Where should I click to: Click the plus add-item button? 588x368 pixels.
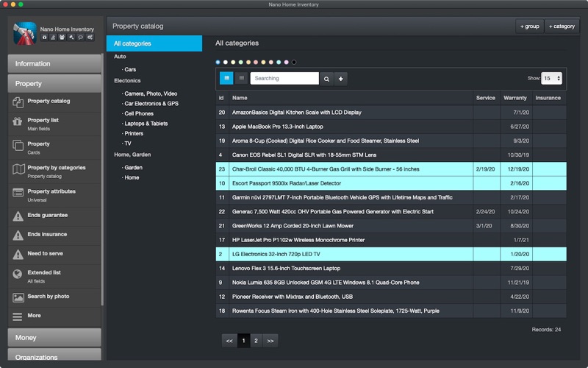340,79
